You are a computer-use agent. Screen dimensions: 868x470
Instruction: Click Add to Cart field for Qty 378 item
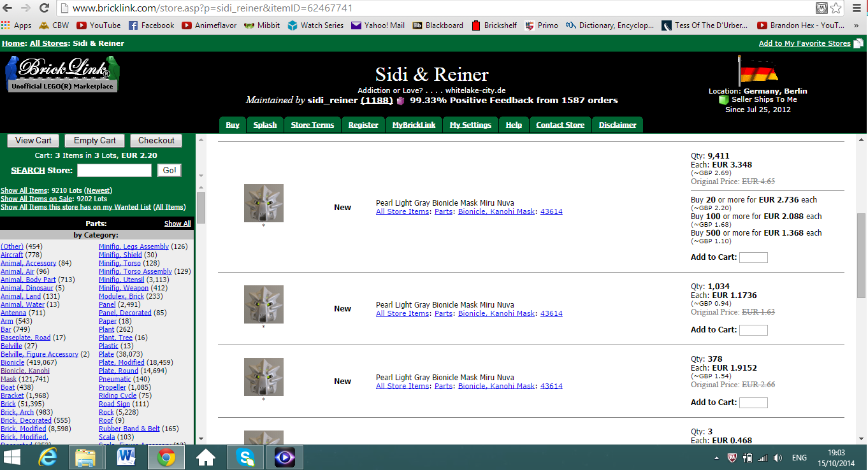[753, 402]
